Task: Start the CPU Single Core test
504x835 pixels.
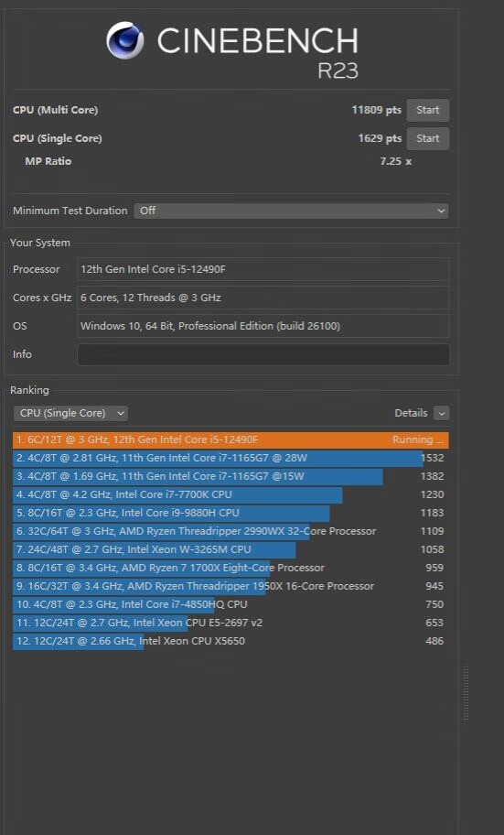Action: [x=428, y=138]
